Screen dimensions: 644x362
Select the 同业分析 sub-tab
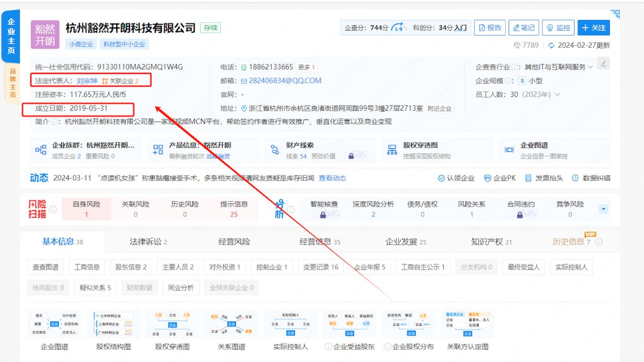pos(181,288)
